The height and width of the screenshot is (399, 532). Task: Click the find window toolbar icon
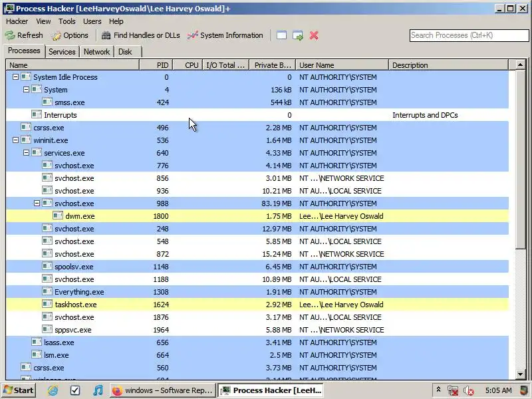coord(281,35)
